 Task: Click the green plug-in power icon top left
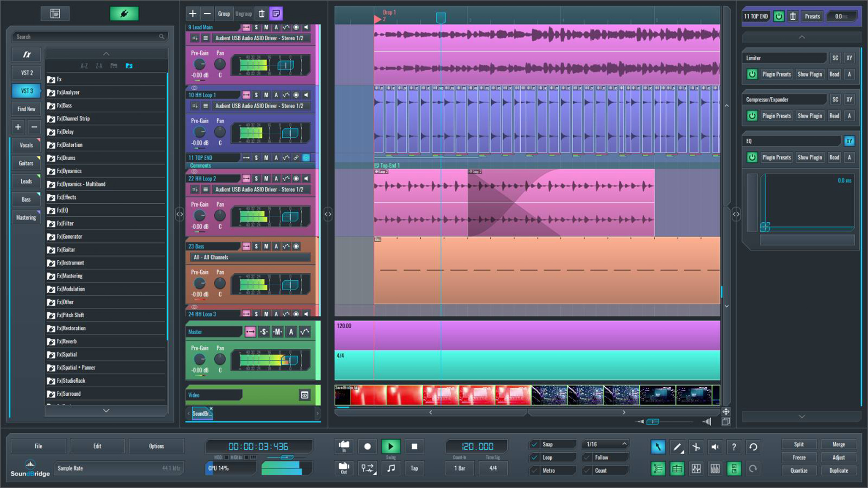[124, 14]
